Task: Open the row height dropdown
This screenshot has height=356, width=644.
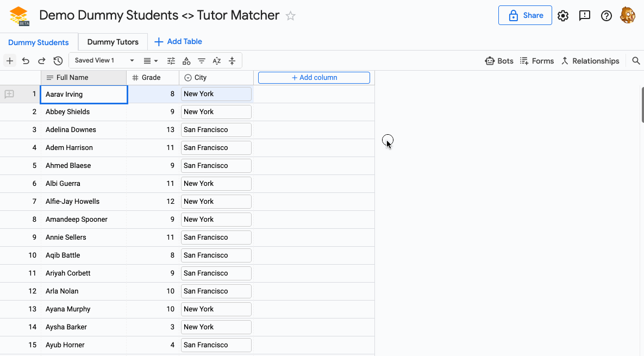Action: (x=151, y=60)
